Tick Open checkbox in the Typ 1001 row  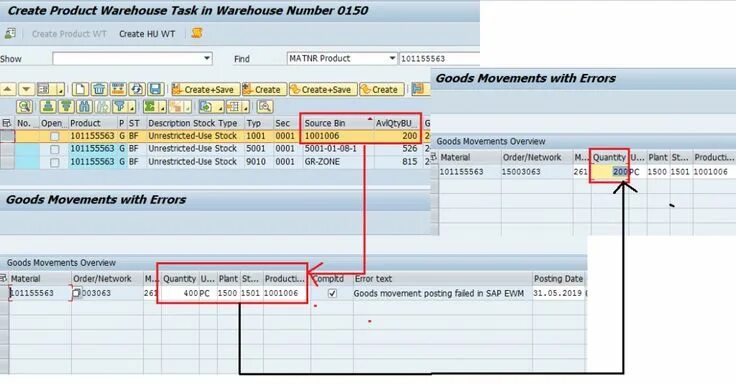pyautogui.click(x=54, y=136)
